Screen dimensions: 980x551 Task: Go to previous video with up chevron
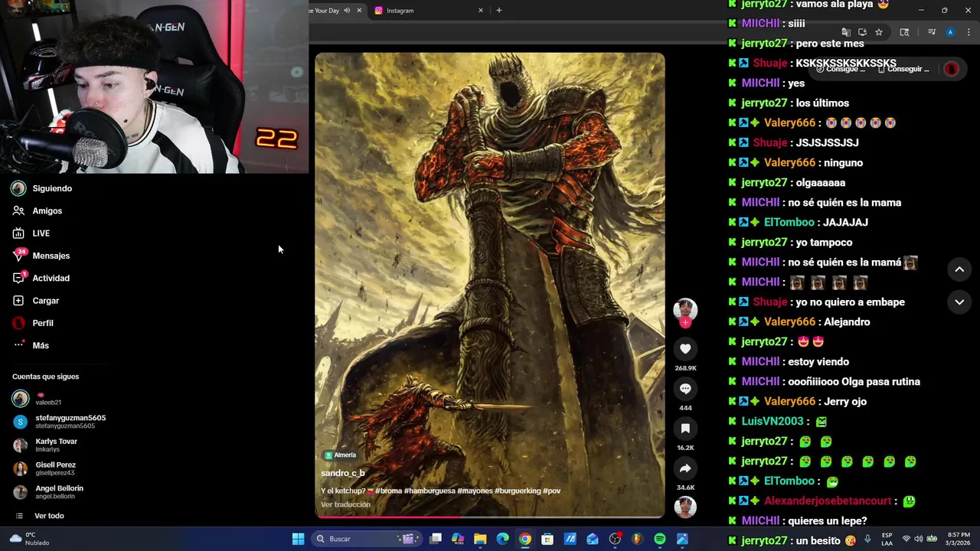[x=959, y=269]
